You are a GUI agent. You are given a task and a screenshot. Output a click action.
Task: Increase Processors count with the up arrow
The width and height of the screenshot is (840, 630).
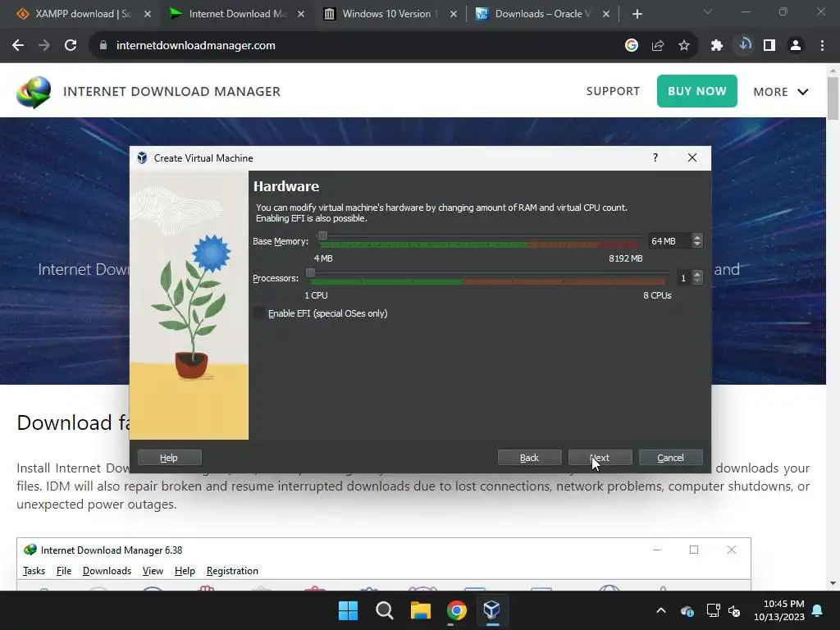point(697,274)
